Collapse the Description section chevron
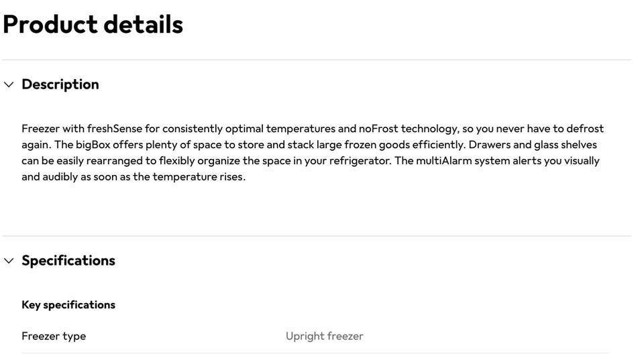 (x=9, y=84)
